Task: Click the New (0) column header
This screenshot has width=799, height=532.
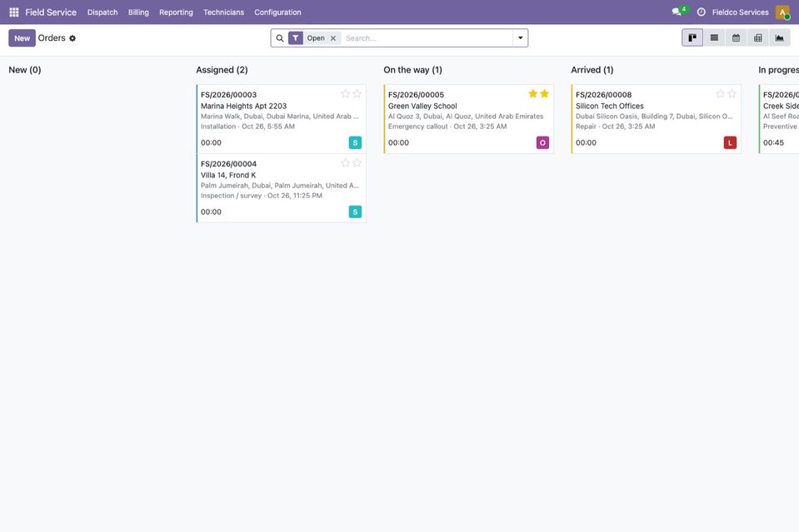Action: (24, 70)
